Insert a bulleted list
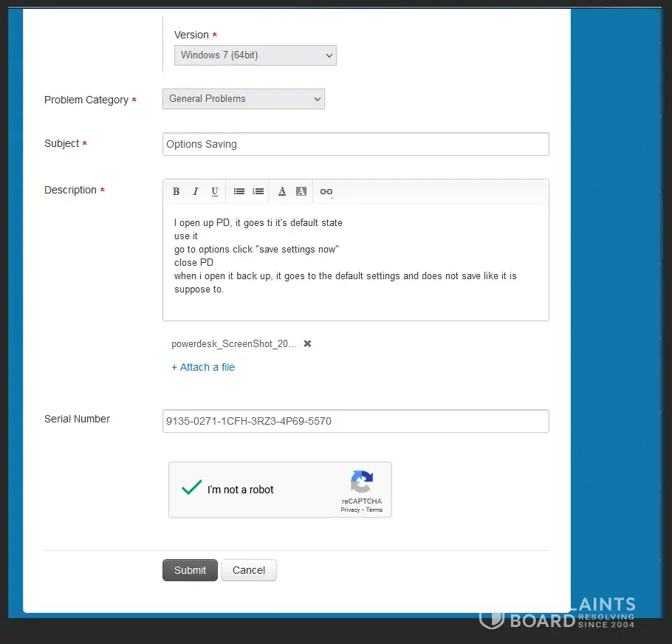The height and width of the screenshot is (644, 672). click(x=239, y=191)
